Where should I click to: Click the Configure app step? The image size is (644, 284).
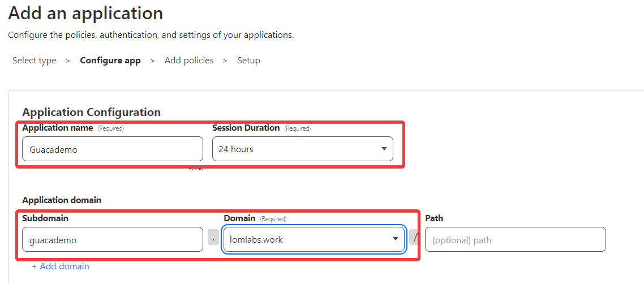click(x=110, y=61)
